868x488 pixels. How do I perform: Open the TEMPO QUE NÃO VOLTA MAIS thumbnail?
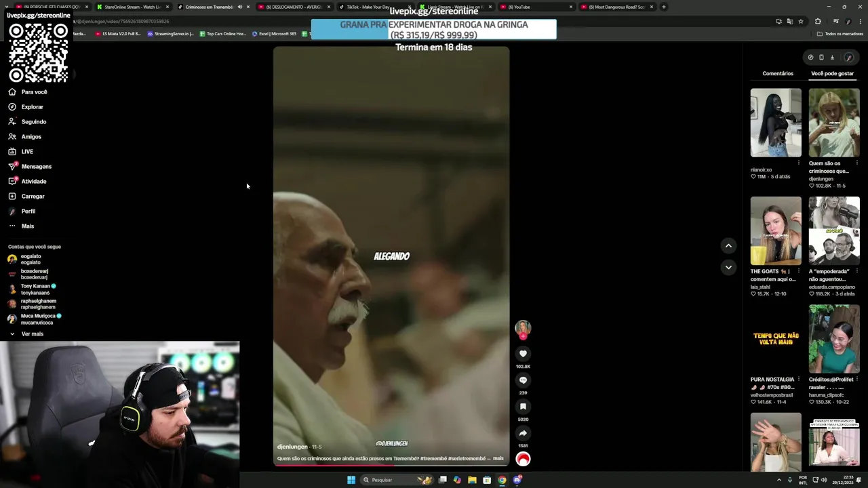tap(776, 339)
